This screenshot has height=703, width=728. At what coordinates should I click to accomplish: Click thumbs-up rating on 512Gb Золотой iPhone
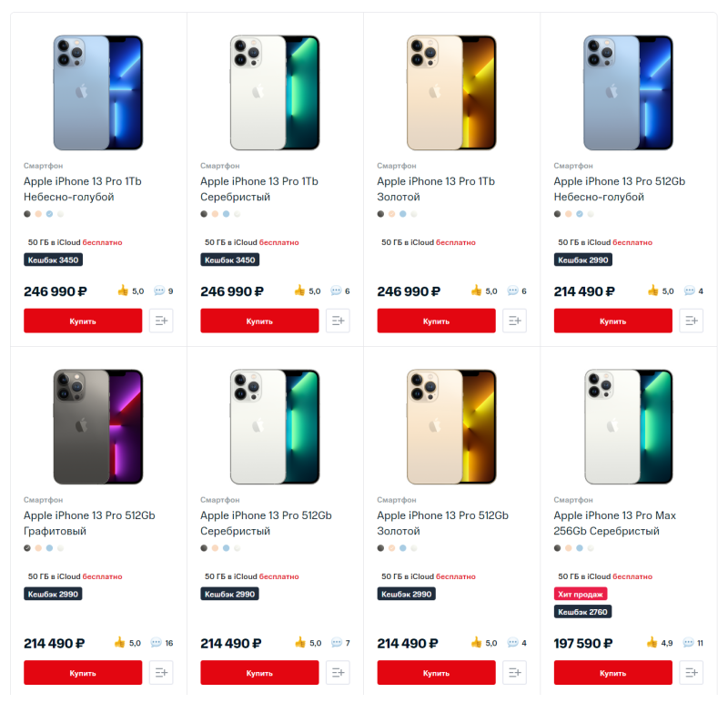[x=476, y=643]
